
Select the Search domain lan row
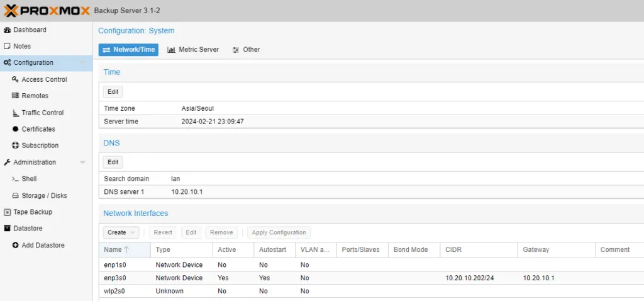[371, 179]
